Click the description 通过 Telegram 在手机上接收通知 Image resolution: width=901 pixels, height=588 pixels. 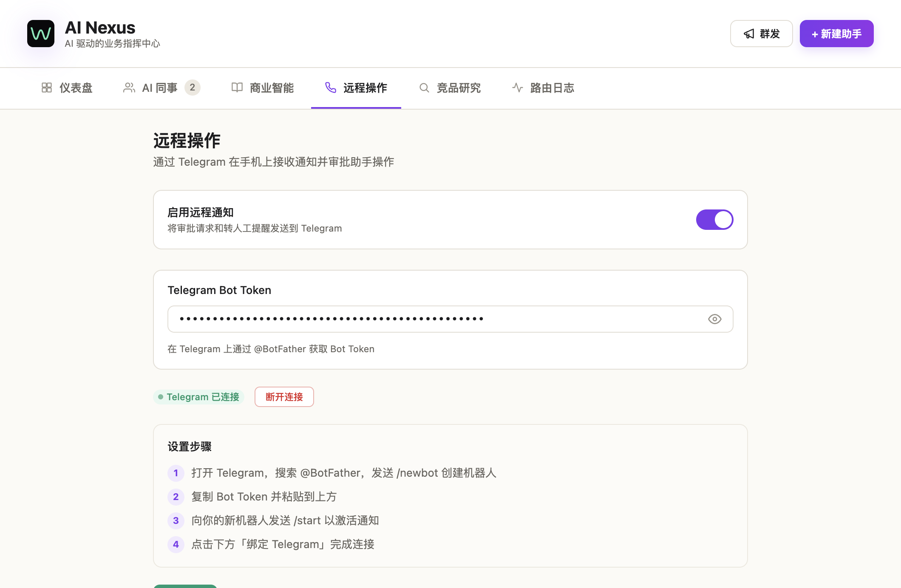click(x=274, y=162)
